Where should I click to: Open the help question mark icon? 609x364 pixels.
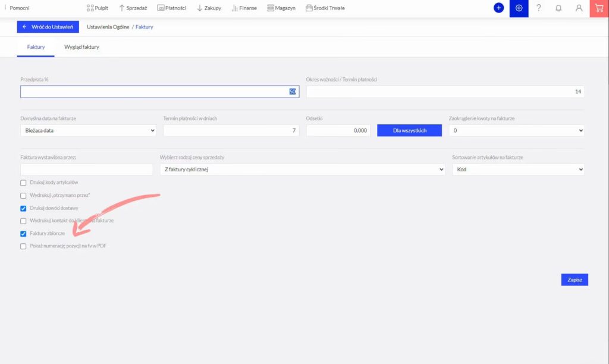click(x=539, y=8)
